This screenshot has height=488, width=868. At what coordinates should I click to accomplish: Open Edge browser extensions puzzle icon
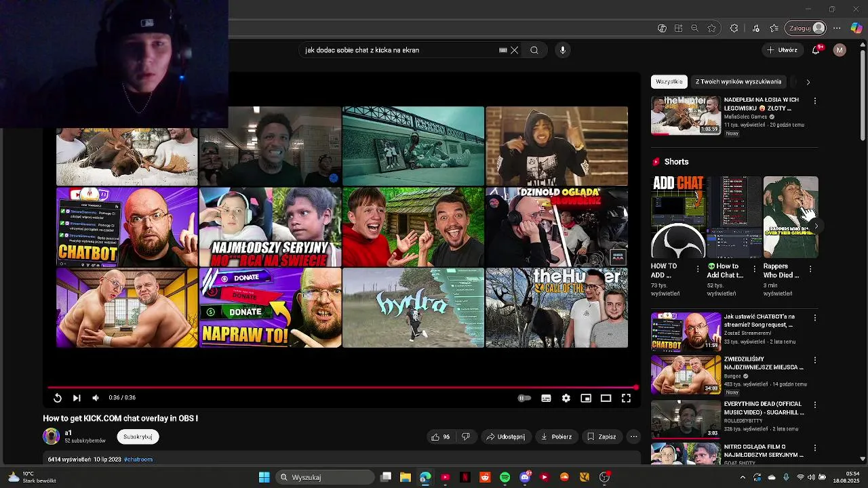[734, 28]
